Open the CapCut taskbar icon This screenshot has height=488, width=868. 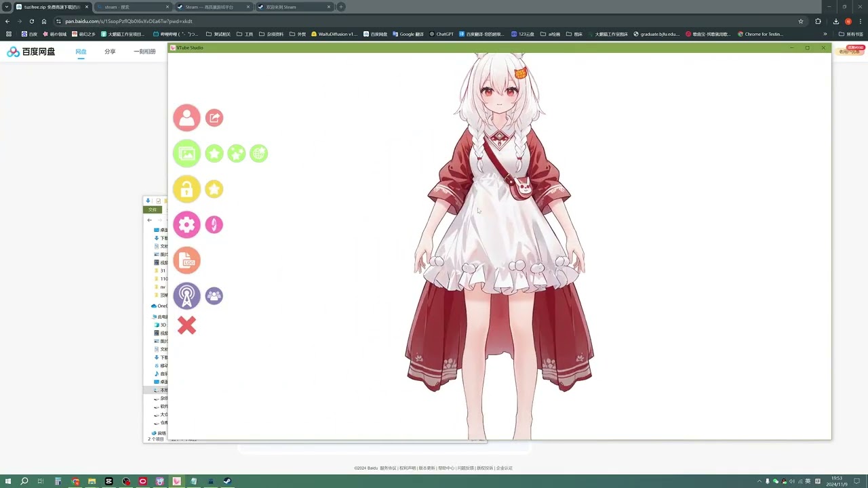coord(108,481)
